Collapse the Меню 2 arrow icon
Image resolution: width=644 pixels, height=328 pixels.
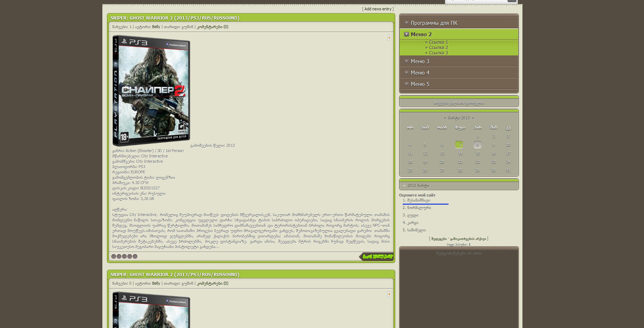[407, 34]
